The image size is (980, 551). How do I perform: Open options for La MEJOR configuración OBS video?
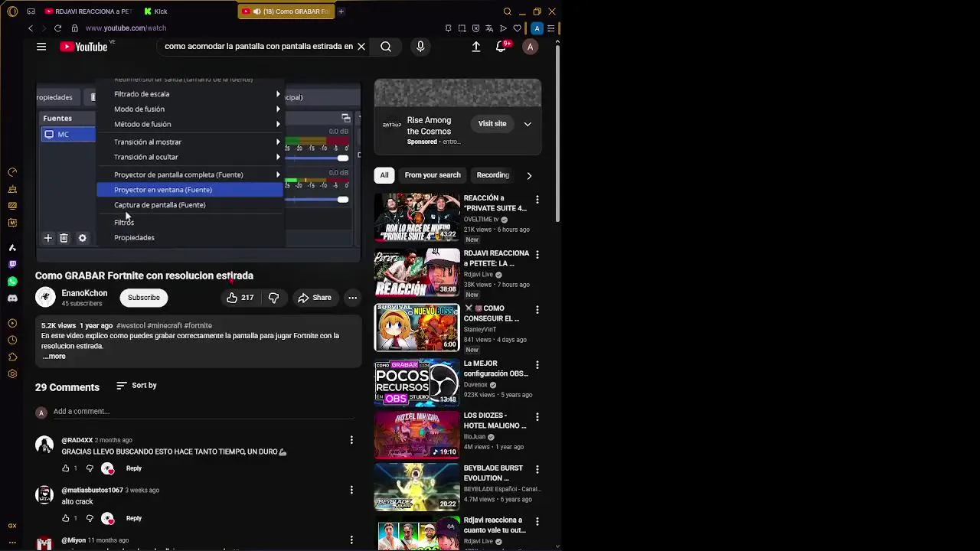click(x=537, y=365)
